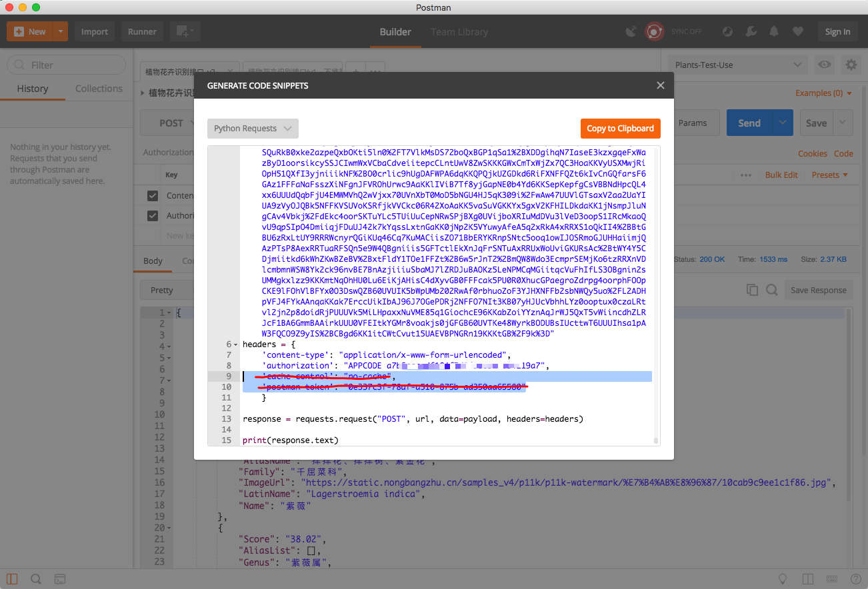The height and width of the screenshot is (589, 868).
Task: Open environment quick look eye icon
Action: click(825, 65)
